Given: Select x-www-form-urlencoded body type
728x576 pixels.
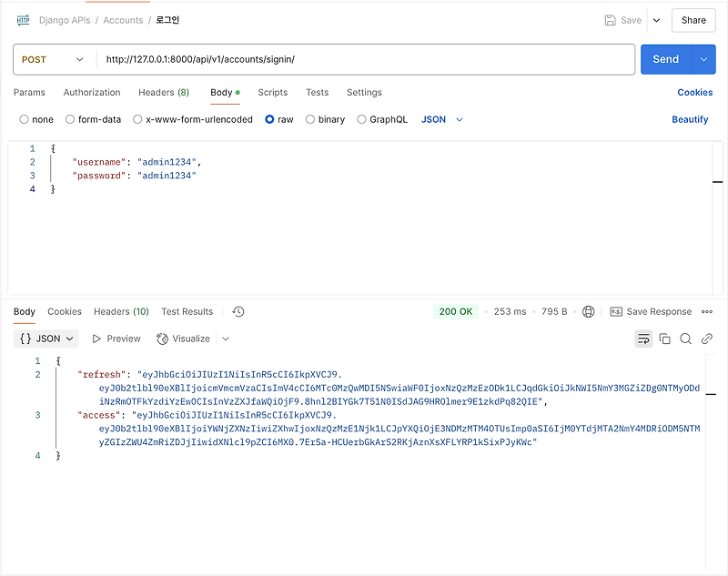Looking at the screenshot, I should [x=137, y=119].
